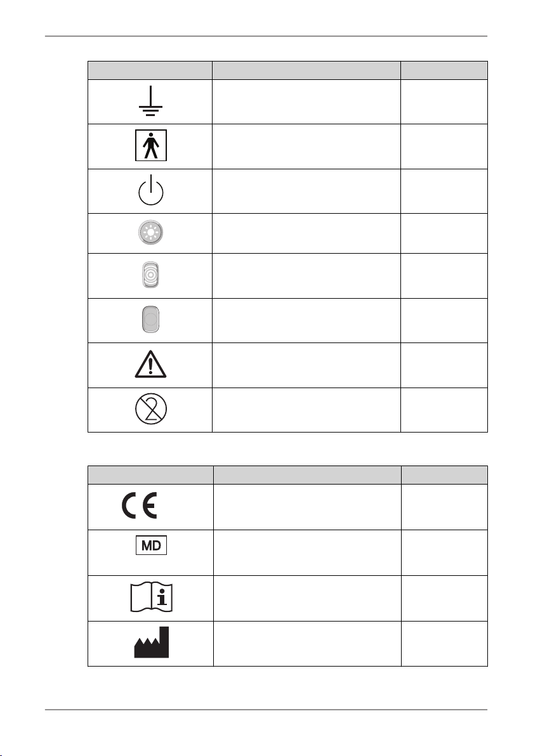This screenshot has height=756, width=533.
Task: Click the empty description cell beside the warning triangle
Action: pyautogui.click(x=306, y=365)
